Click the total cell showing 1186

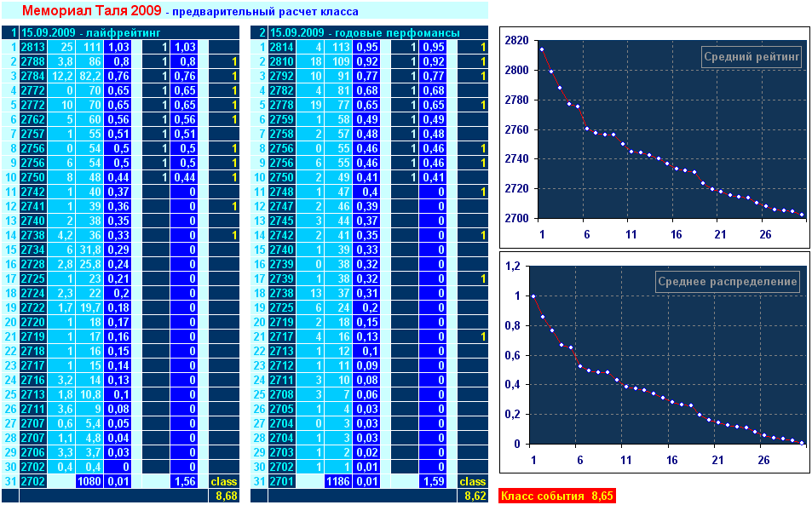pyautogui.click(x=339, y=481)
